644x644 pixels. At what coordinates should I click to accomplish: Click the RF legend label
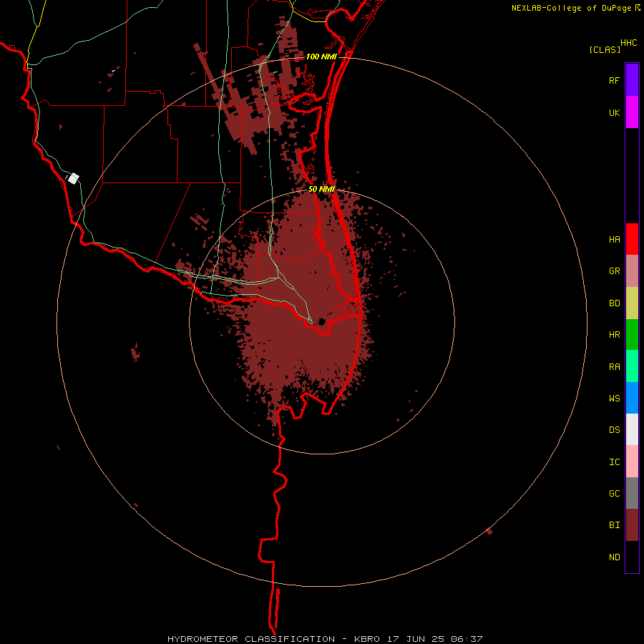click(x=614, y=81)
